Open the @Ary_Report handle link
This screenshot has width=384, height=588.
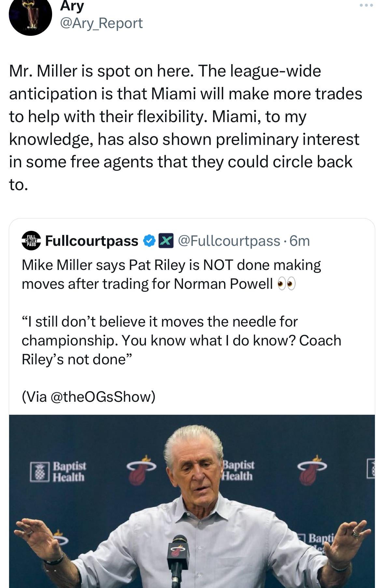click(101, 23)
